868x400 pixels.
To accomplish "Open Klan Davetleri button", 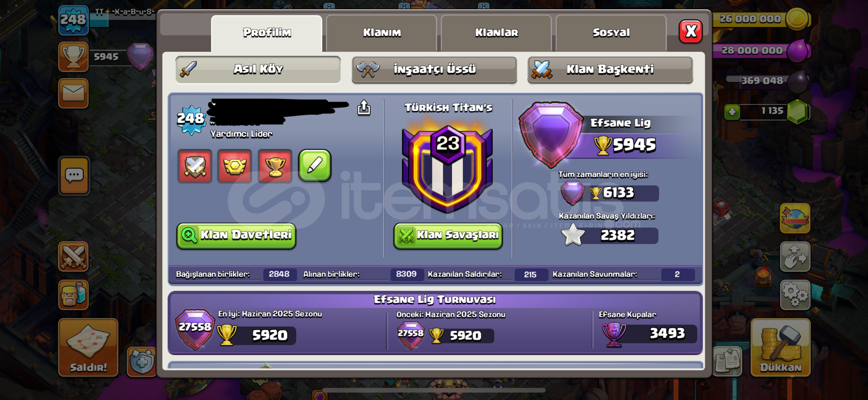I will click(x=236, y=235).
